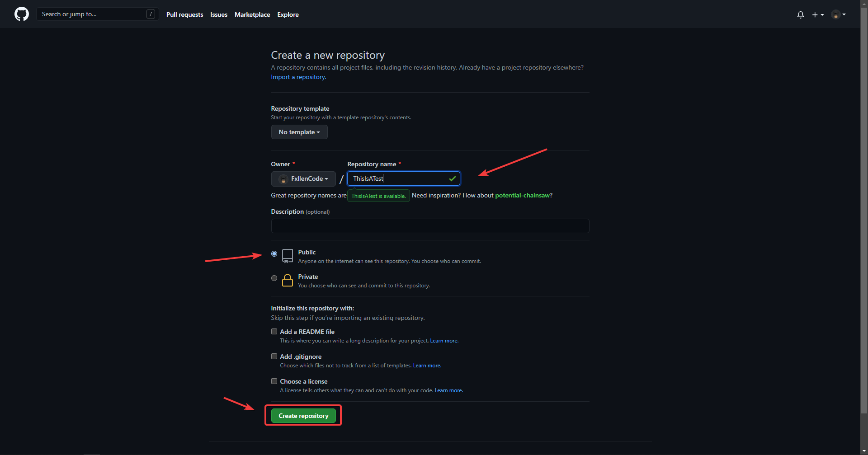Click the slash shortcut icon in search box
This screenshot has width=868, height=455.
pyautogui.click(x=151, y=14)
